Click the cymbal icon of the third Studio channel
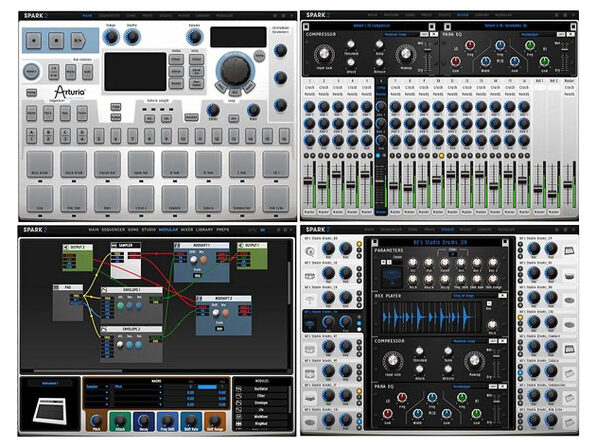Image resolution: width=596 pixels, height=447 pixels. click(310, 300)
